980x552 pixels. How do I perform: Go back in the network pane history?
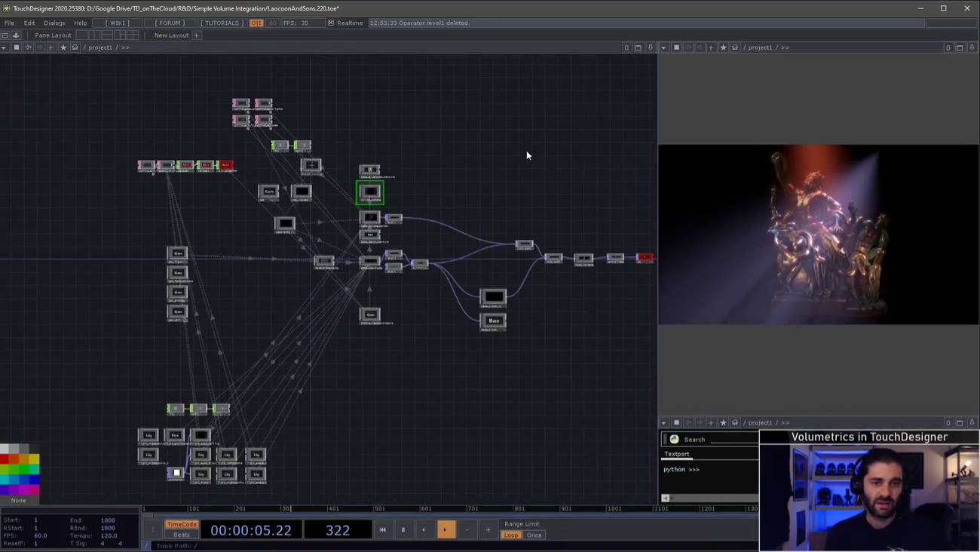coord(28,48)
